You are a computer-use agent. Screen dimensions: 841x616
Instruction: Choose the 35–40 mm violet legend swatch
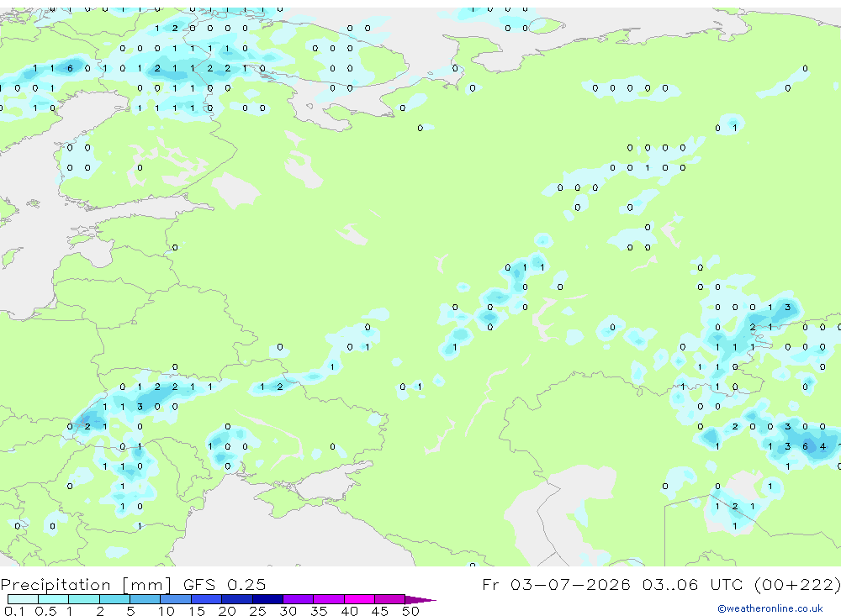(328, 599)
